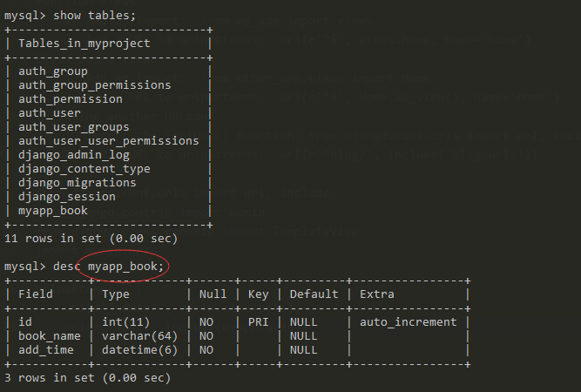Select the book_name field cell
The height and width of the screenshot is (392, 581).
(49, 335)
